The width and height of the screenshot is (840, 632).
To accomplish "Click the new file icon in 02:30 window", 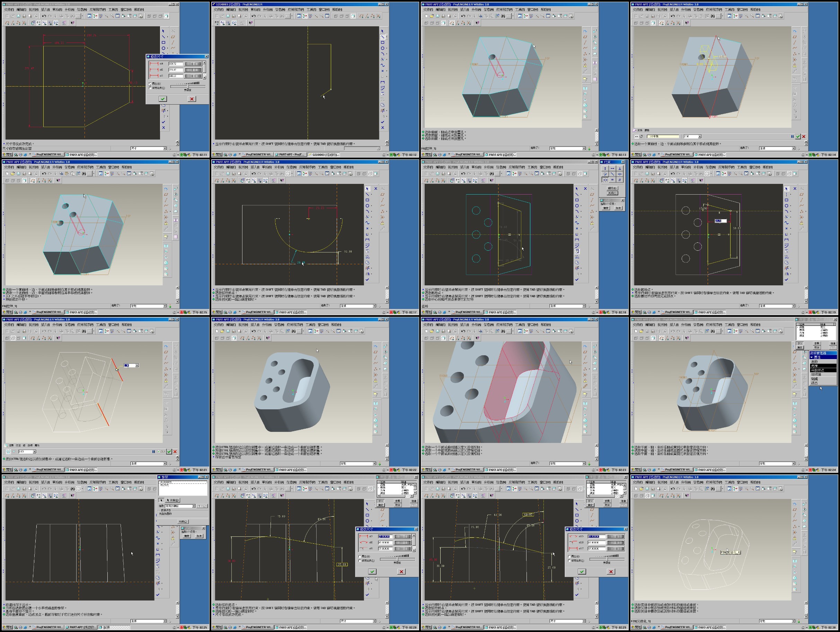I will click(636, 489).
